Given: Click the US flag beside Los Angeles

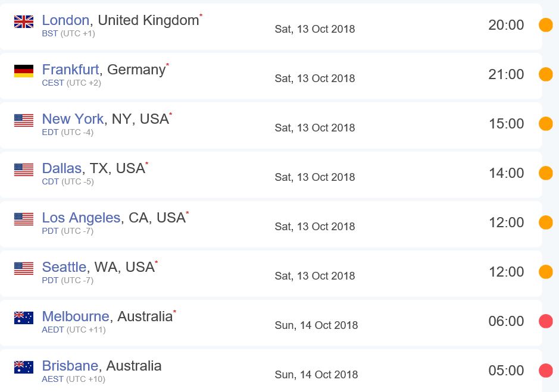Looking at the screenshot, I should tap(24, 219).
